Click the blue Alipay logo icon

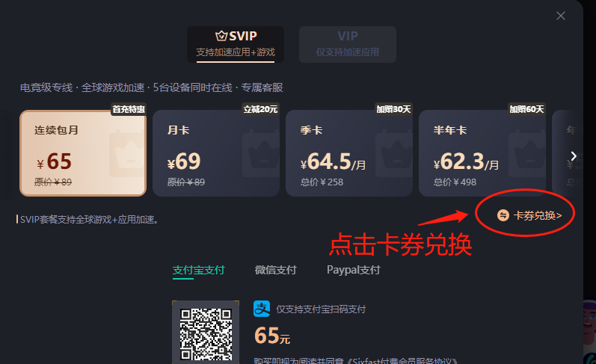[x=262, y=309]
